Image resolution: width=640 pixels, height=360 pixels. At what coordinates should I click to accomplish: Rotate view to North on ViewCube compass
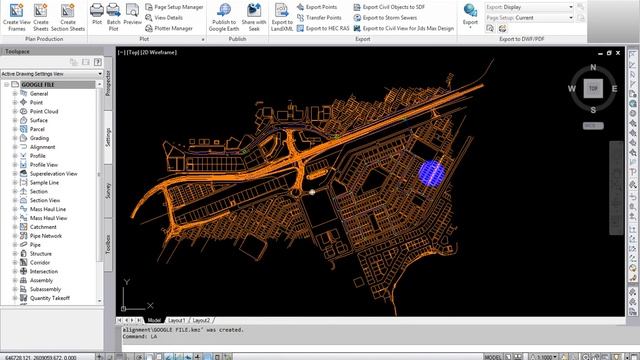[593, 67]
